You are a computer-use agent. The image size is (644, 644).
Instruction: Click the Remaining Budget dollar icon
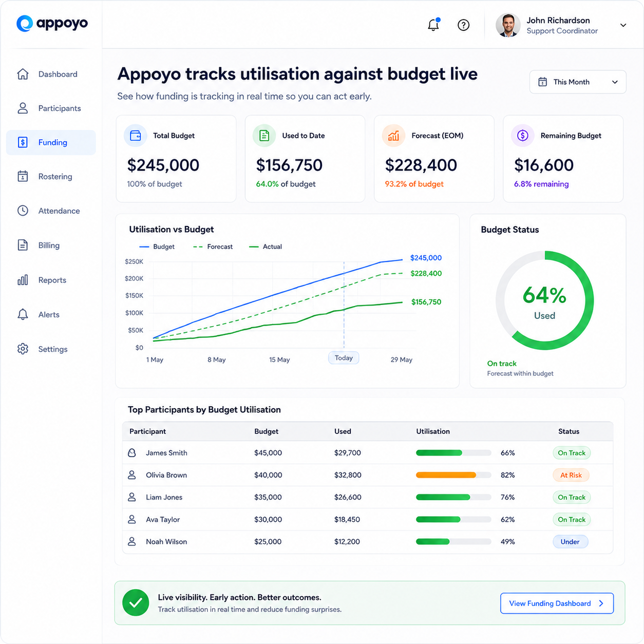522,136
